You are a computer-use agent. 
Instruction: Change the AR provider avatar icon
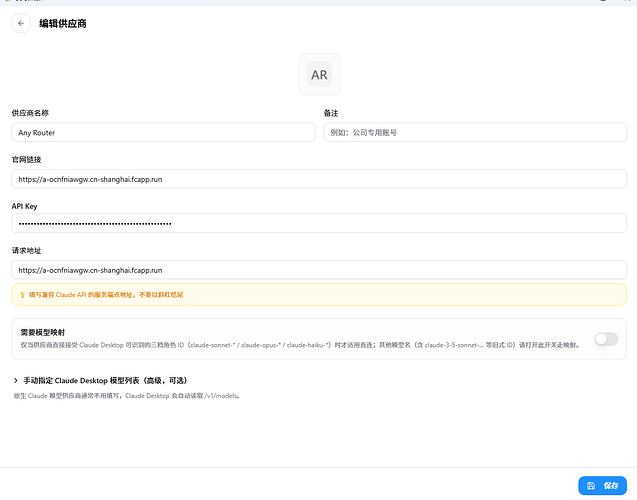coord(319,74)
